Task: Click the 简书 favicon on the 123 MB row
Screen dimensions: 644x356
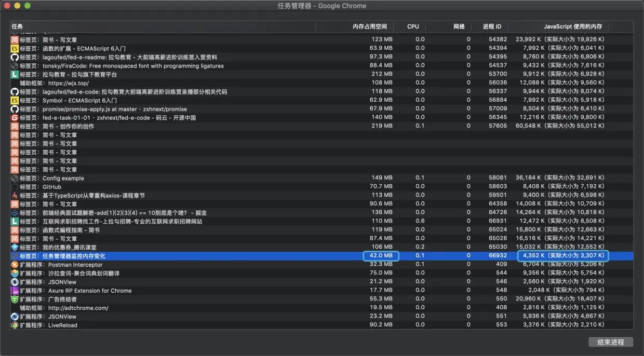Action: pos(15,39)
